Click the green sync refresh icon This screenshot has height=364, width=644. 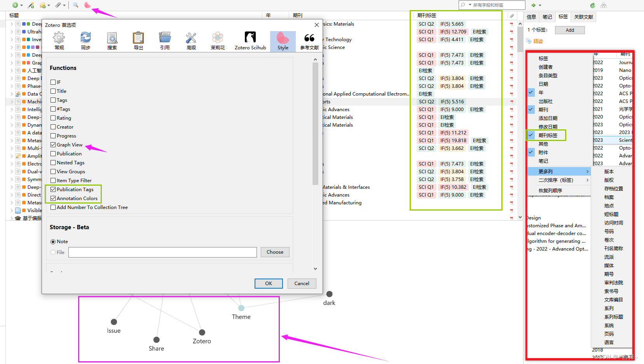[x=592, y=5]
